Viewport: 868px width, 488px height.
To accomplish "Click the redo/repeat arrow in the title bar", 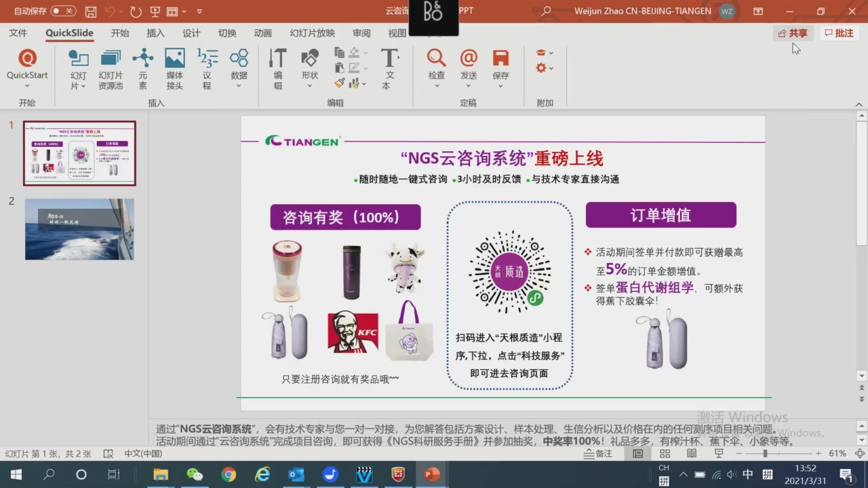I will tap(136, 12).
